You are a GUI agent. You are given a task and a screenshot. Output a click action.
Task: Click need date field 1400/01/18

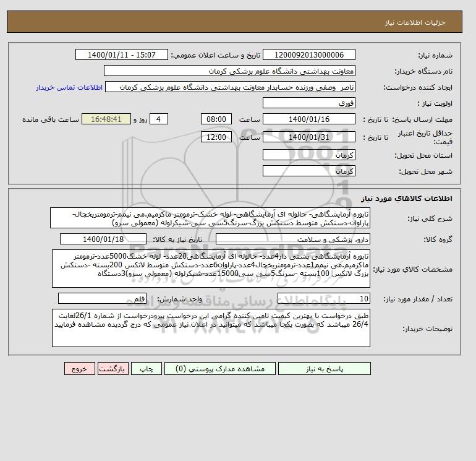(x=103, y=239)
